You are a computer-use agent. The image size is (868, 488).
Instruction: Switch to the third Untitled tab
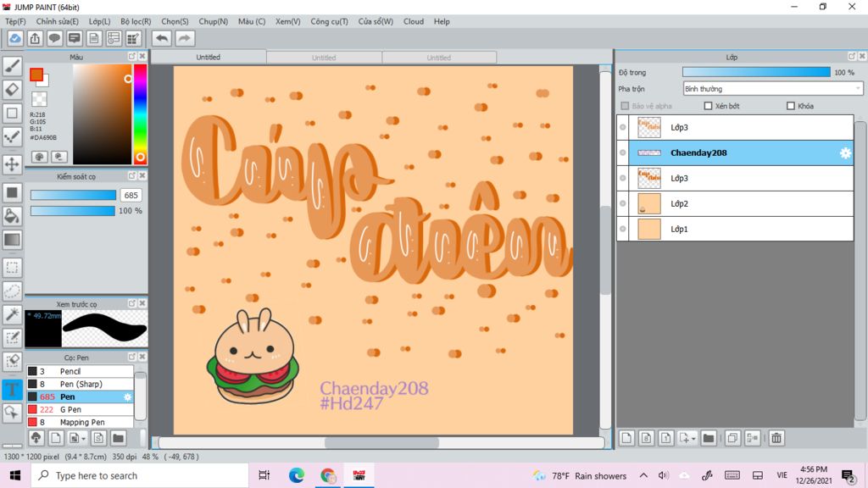point(439,58)
